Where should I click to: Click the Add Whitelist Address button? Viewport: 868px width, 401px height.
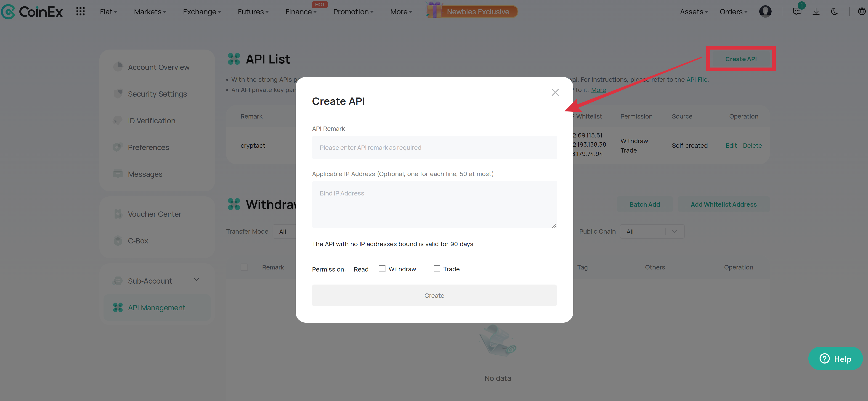pos(723,204)
